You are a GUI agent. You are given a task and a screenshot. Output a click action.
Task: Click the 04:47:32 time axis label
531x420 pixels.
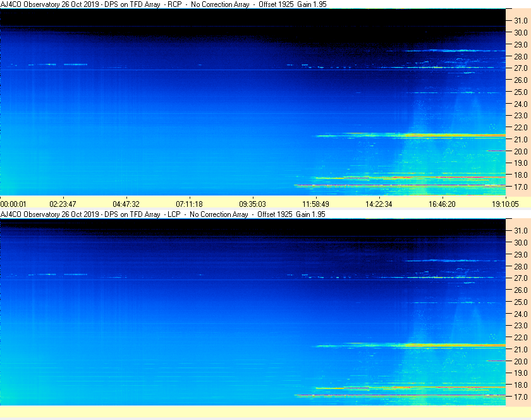[x=126, y=204]
